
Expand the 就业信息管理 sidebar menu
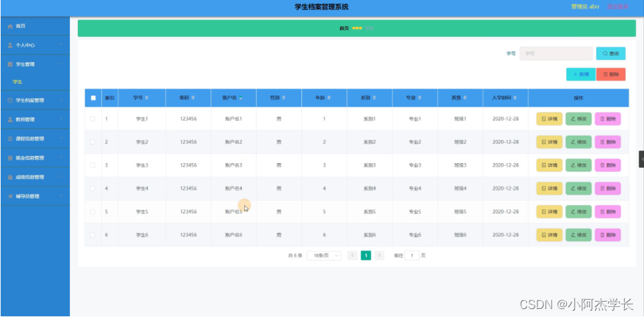pyautogui.click(x=35, y=158)
